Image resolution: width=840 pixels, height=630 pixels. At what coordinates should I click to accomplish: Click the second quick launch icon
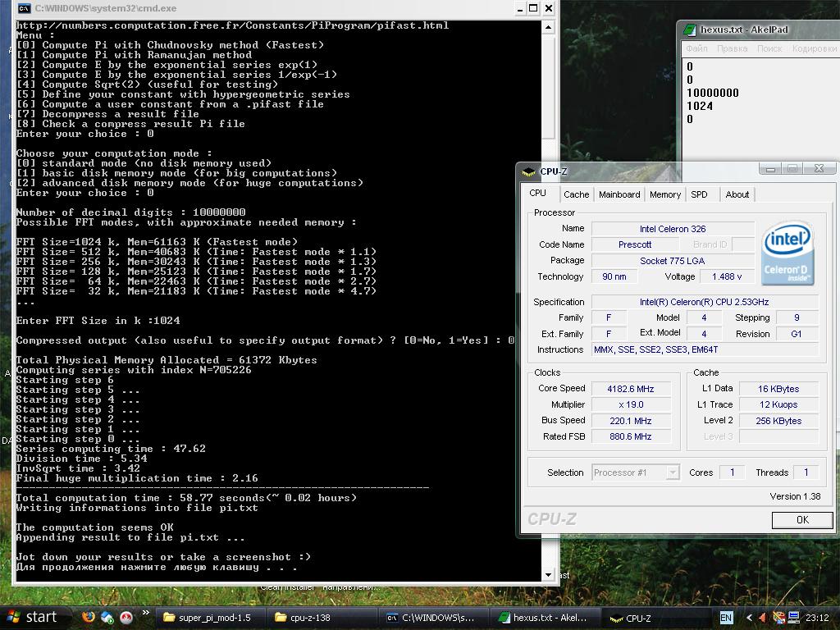pos(107,618)
